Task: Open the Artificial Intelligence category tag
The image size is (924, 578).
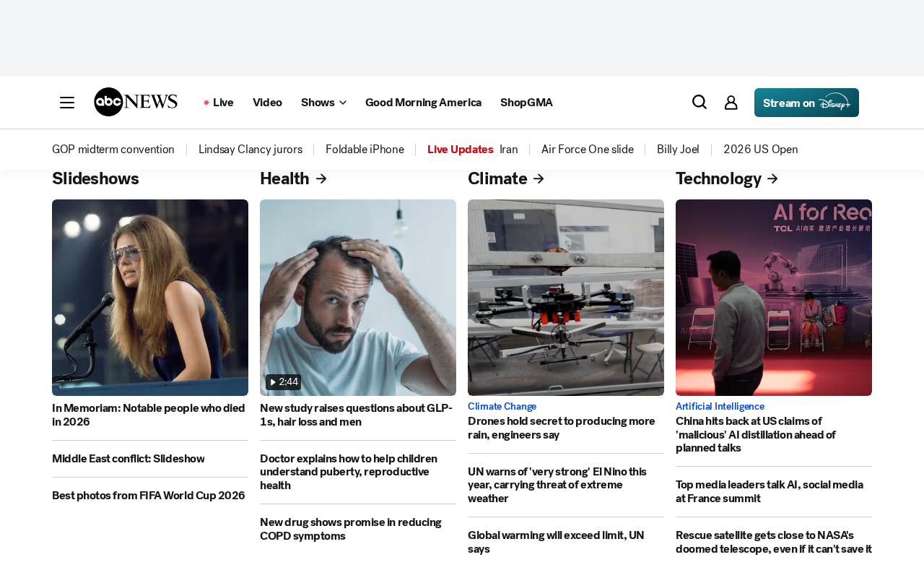Action: (x=720, y=407)
